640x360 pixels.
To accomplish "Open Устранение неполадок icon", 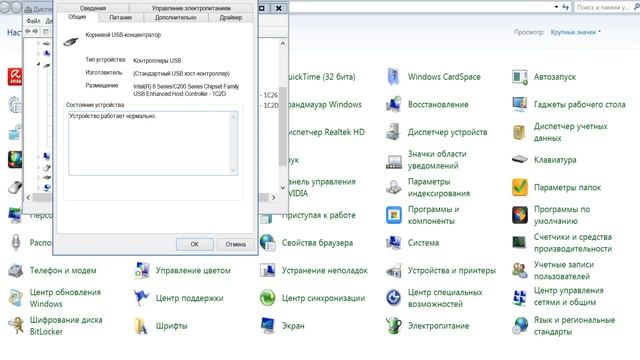I will click(x=268, y=271).
